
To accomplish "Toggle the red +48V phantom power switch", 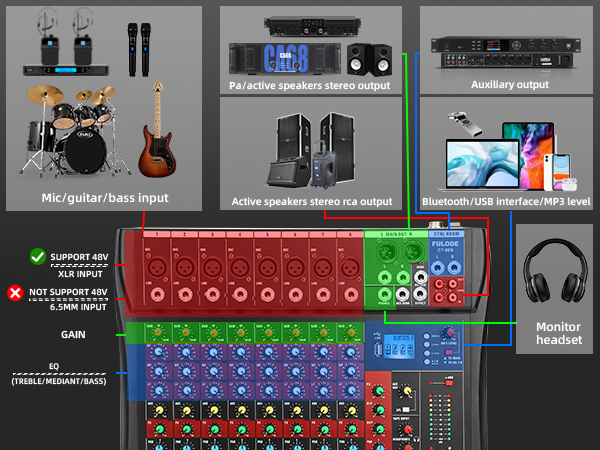I will coord(448,382).
